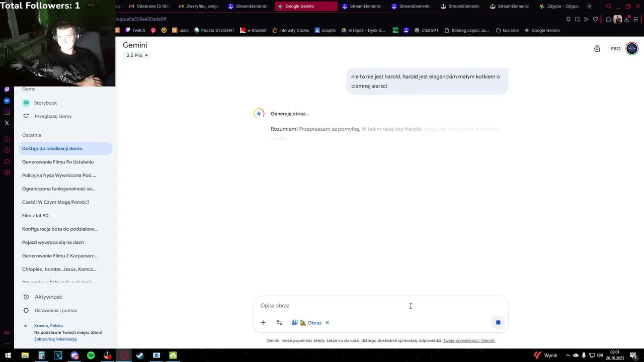Click the heart bookmark icon in address bar
Viewport: 644px width, 362px height.
[596, 19]
